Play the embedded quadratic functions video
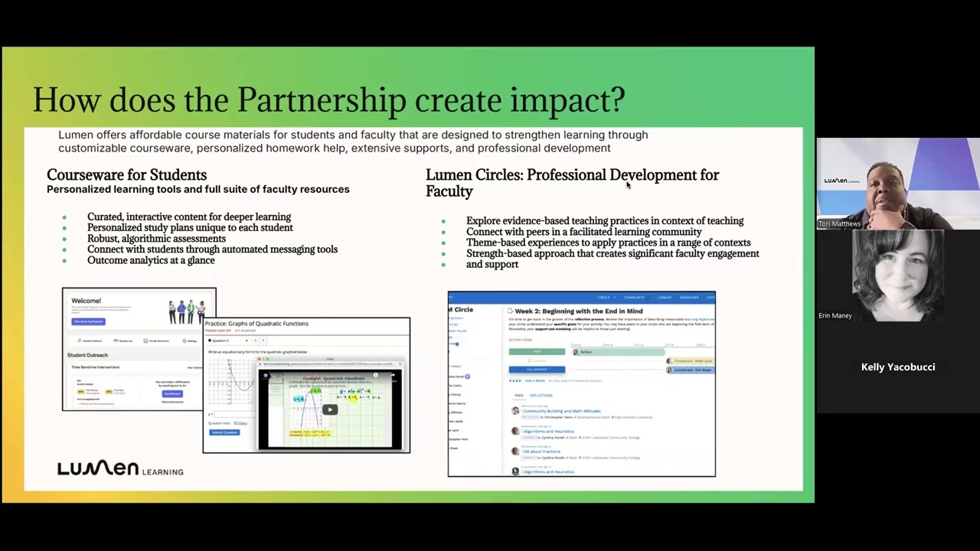Image resolution: width=980 pixels, height=551 pixels. pos(330,409)
